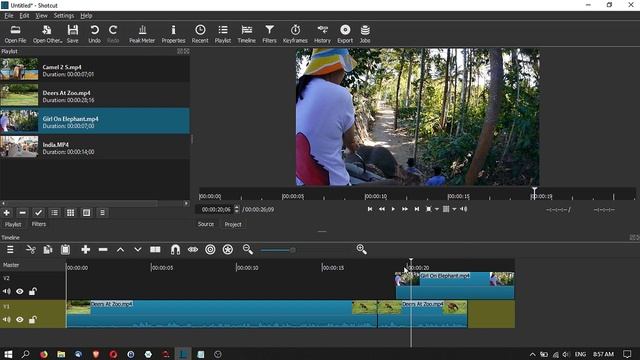Image resolution: width=640 pixels, height=360 pixels.
Task: Add clip to playlist with plus
Action: point(7,213)
